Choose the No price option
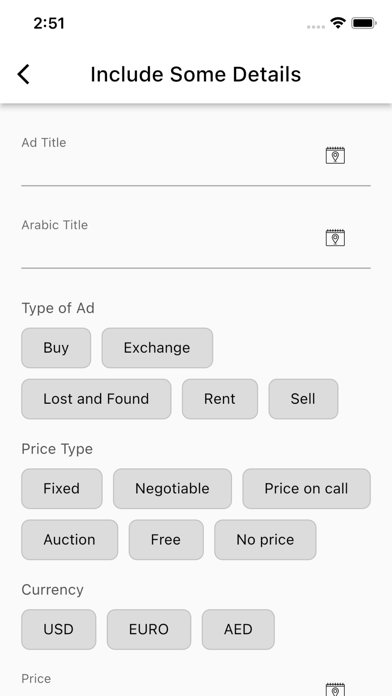Viewport: 392px width, 696px height. 265,540
